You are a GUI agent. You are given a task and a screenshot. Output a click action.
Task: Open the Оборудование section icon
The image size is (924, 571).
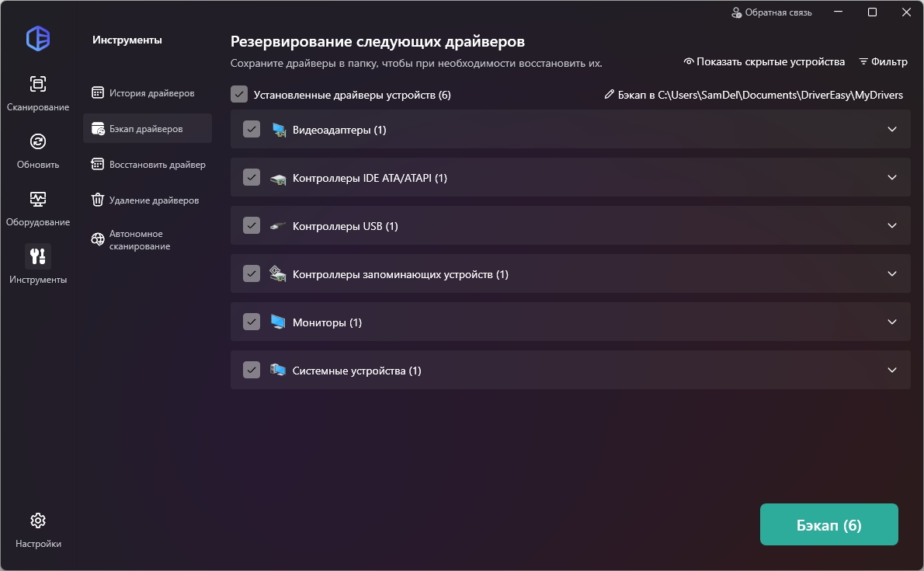click(x=38, y=199)
